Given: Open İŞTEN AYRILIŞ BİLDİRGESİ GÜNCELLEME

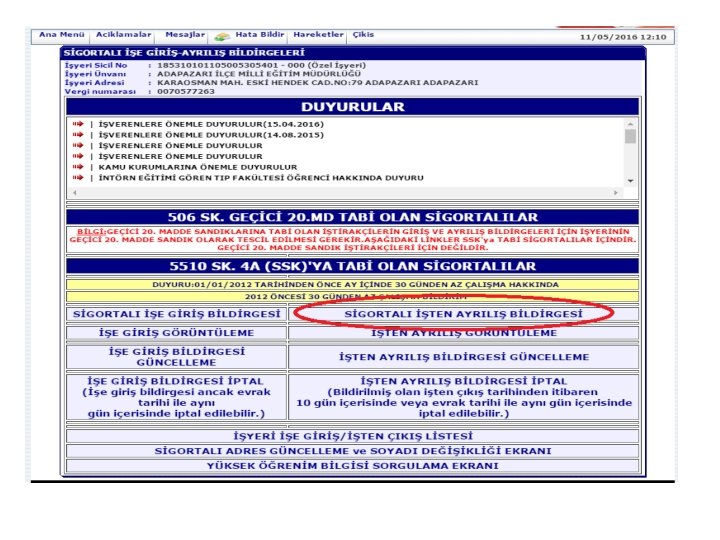Looking at the screenshot, I should pos(463,357).
